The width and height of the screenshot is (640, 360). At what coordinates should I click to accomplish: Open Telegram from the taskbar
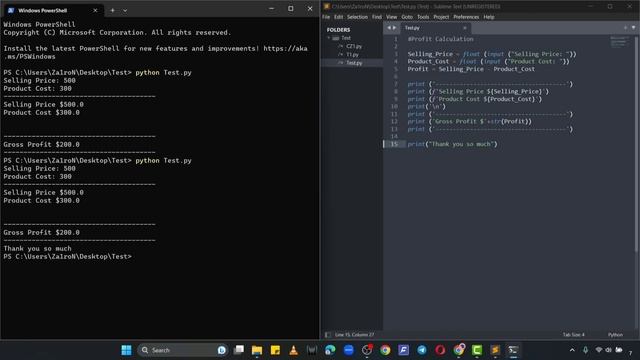tap(422, 350)
